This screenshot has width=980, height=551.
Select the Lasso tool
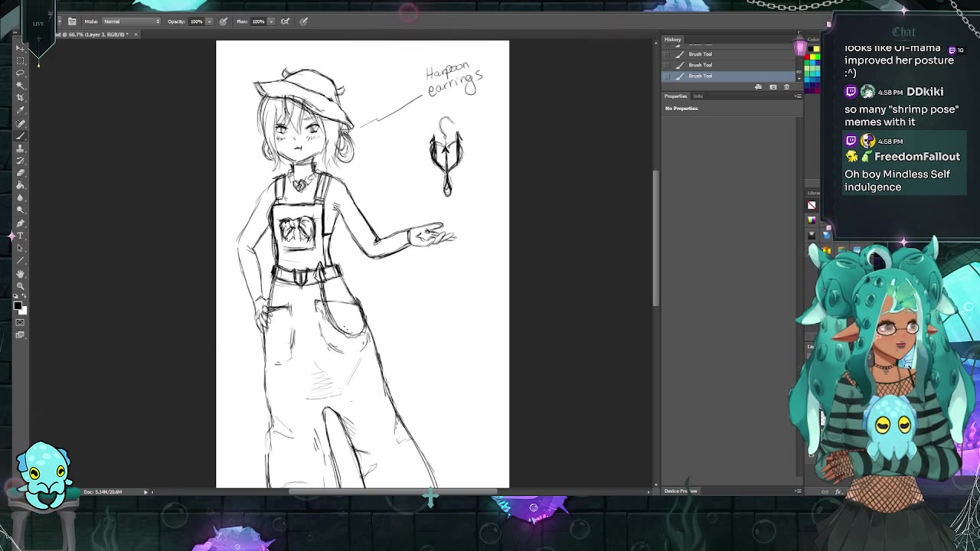click(21, 72)
